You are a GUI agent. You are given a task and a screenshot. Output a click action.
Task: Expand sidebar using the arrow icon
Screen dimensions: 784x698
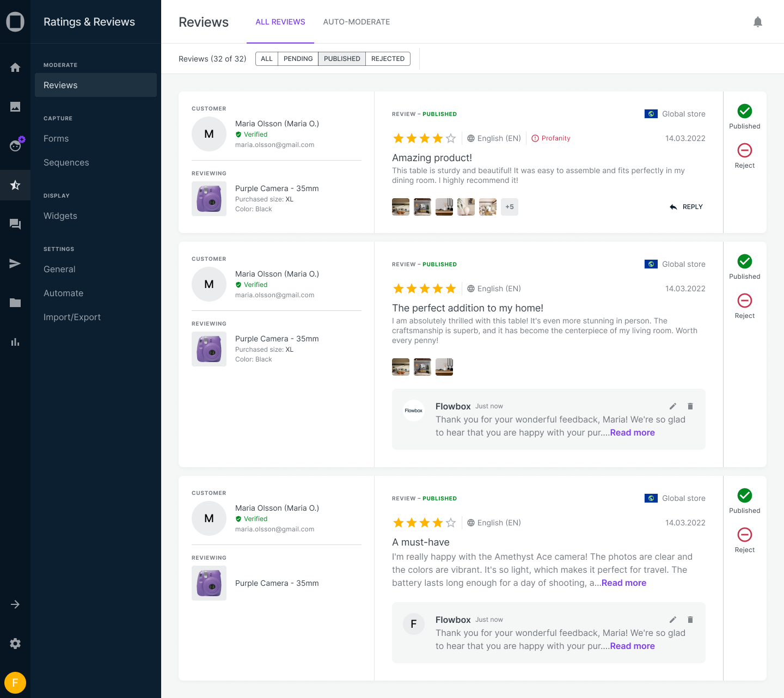point(15,604)
